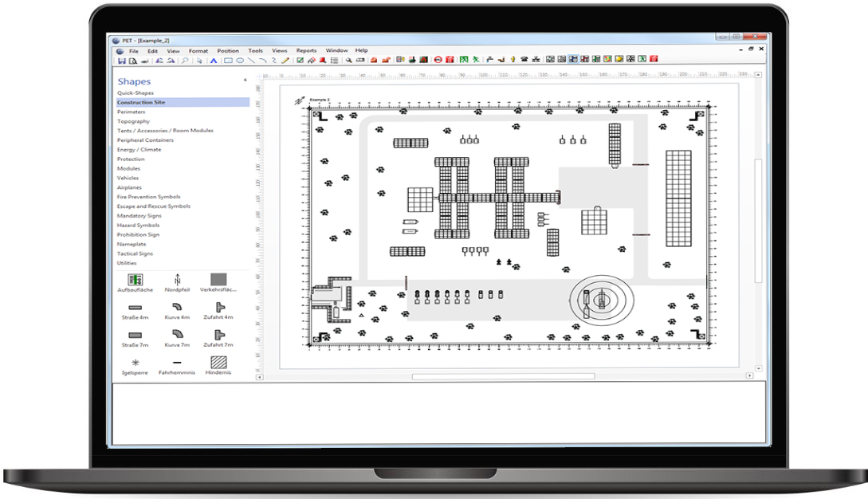Click the horizontal scrollbar below the drawing
This screenshot has height=499, width=868.
502,374
